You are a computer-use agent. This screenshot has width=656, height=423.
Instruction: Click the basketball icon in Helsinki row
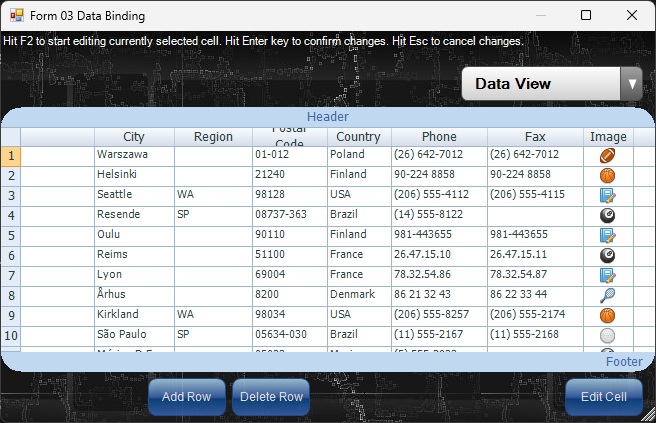[x=607, y=175]
